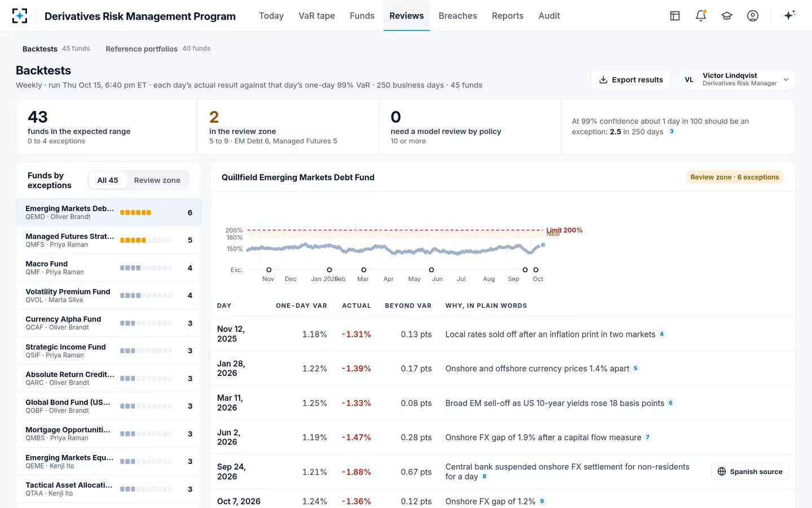Select the March exception marker on the chart
This screenshot has height=508, width=812.
(364, 270)
